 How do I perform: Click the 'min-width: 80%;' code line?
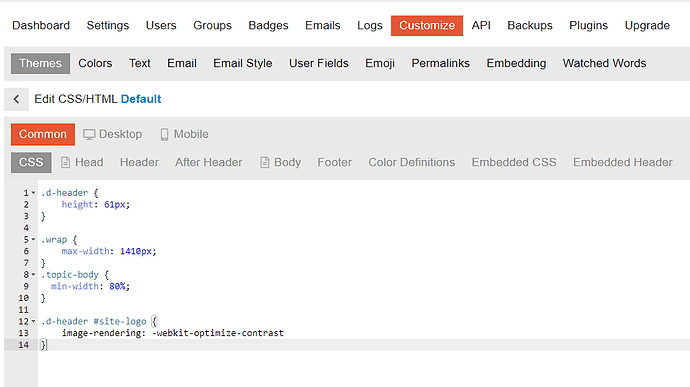pos(90,287)
